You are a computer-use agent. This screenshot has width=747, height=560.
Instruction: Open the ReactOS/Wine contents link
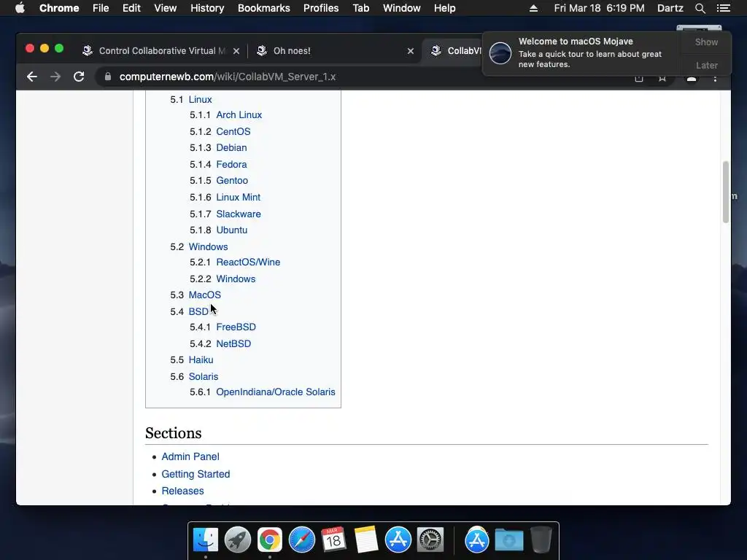point(248,262)
